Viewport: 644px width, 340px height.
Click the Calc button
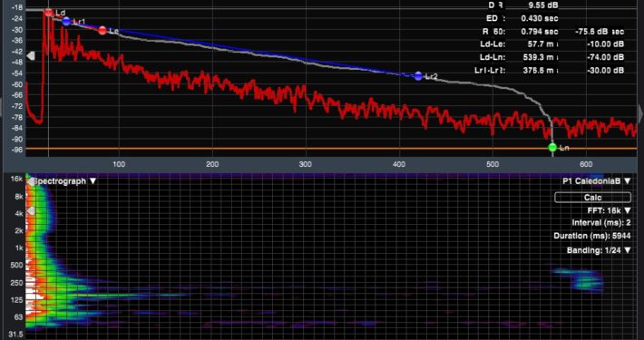pyautogui.click(x=592, y=198)
